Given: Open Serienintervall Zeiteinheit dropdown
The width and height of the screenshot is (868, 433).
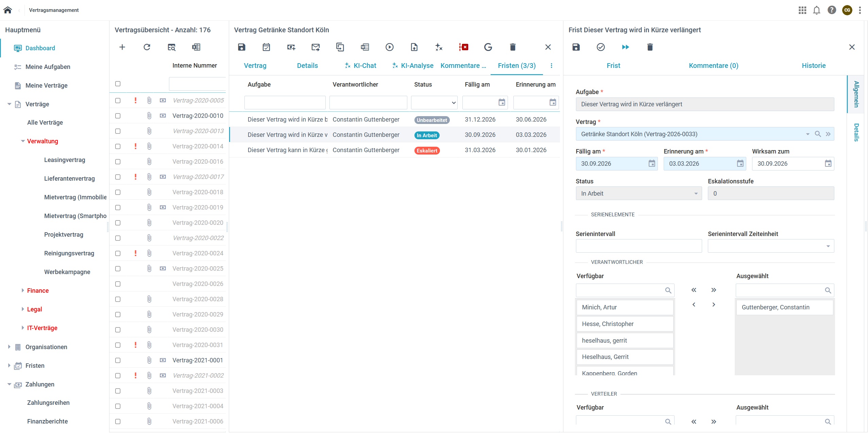Looking at the screenshot, I should point(771,246).
